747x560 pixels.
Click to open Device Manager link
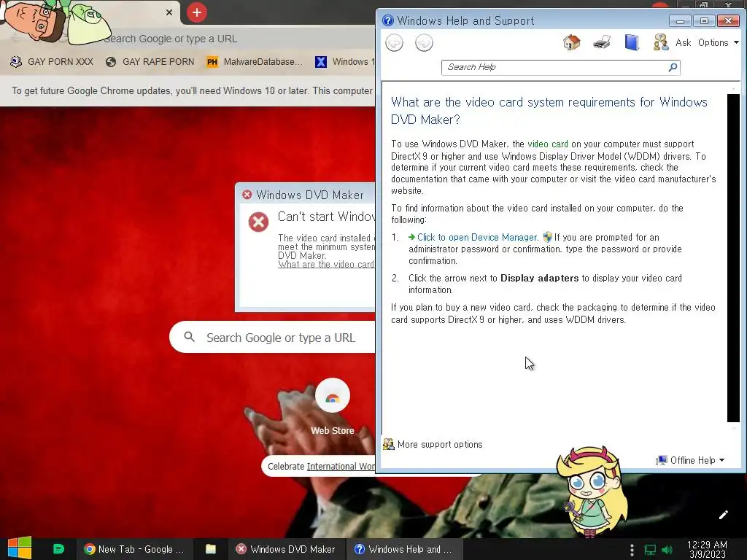coord(477,237)
